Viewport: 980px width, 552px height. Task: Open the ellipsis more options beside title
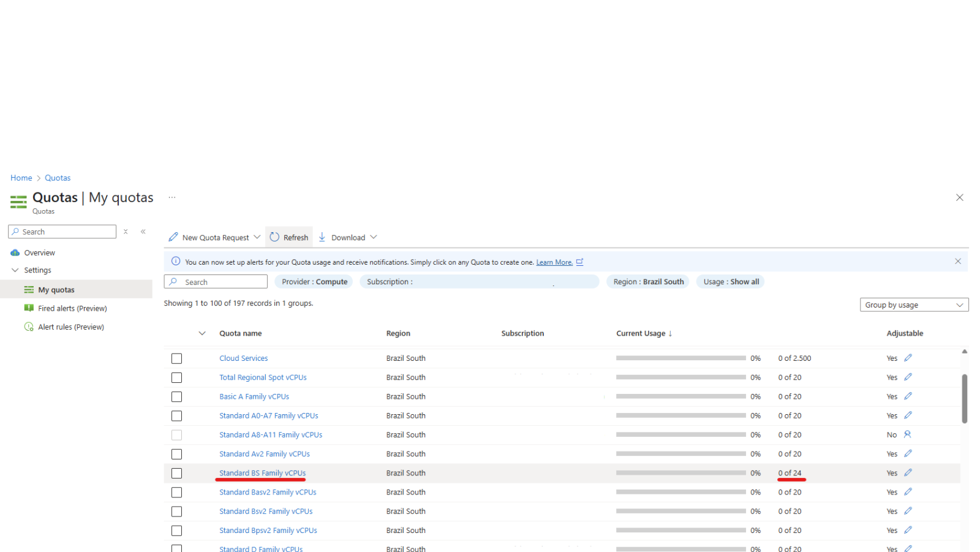[172, 197]
